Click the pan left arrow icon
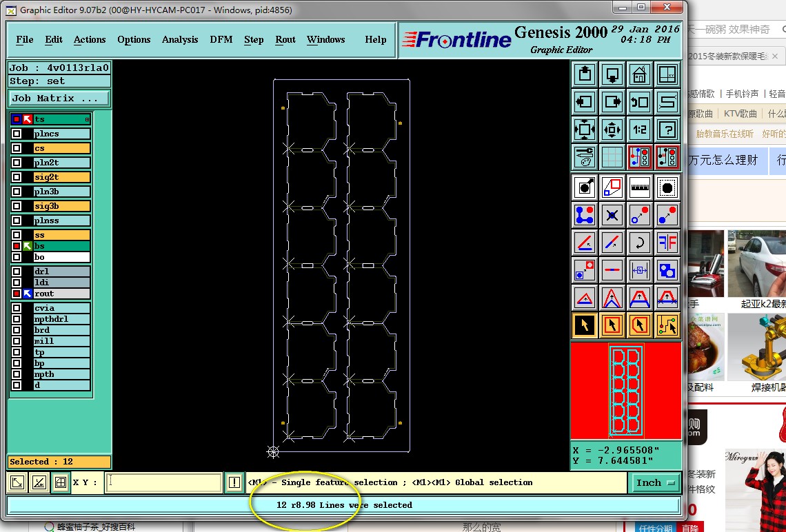Viewport: 786px width, 532px height. [585, 102]
